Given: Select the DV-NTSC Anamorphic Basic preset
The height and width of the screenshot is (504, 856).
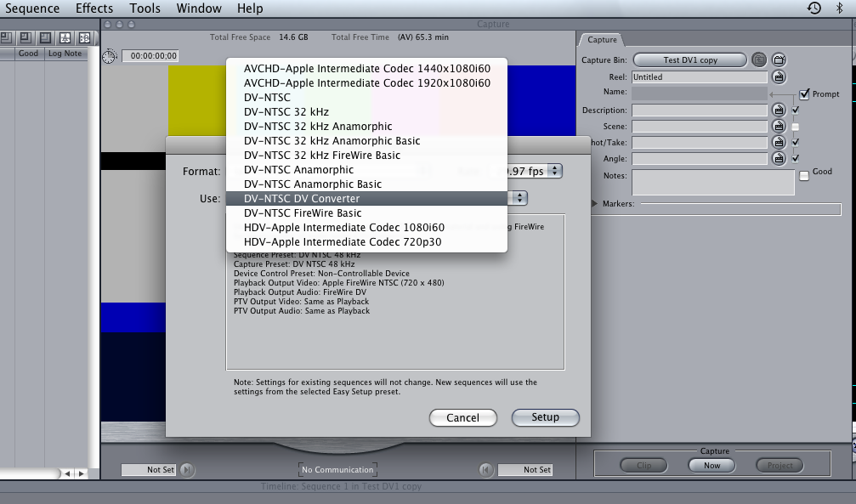Looking at the screenshot, I should pyautogui.click(x=366, y=184).
